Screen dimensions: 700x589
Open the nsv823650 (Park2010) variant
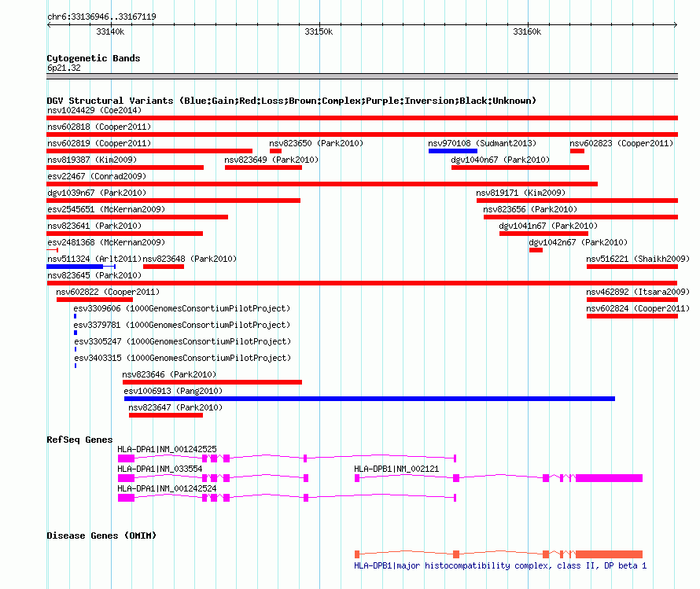pos(316,143)
